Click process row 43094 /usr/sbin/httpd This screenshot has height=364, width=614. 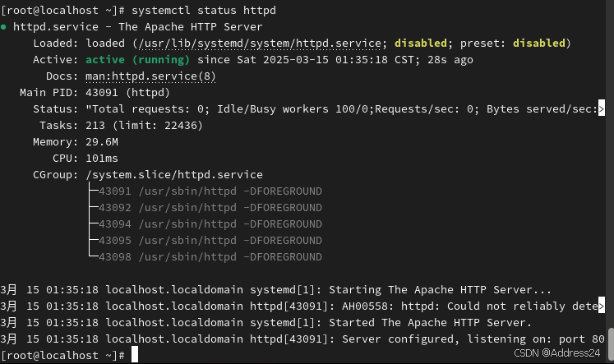(210, 223)
